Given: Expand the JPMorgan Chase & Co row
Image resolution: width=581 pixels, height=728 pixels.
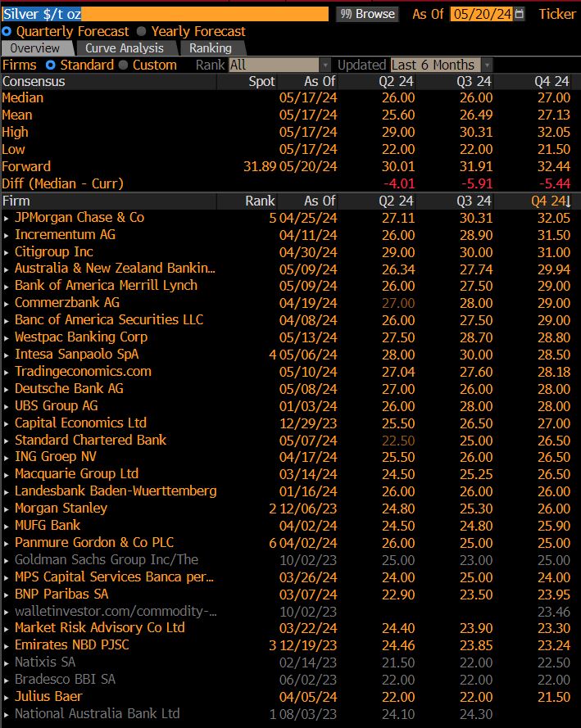Looking at the screenshot, I should tap(6, 218).
